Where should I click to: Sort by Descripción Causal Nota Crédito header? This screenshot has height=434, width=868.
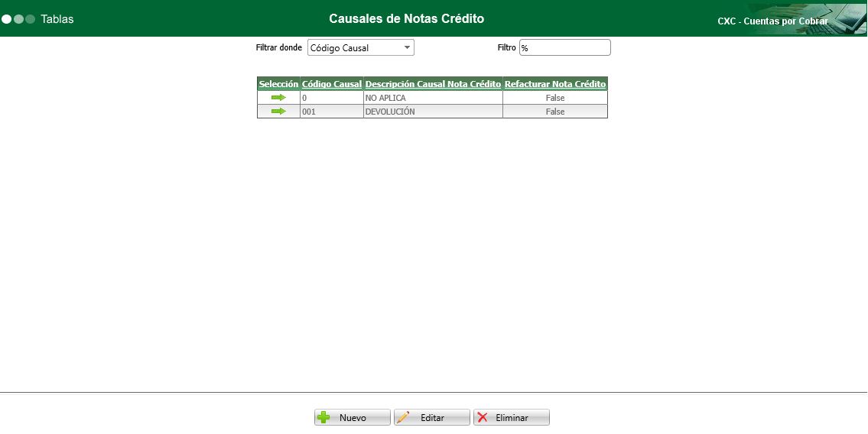433,84
